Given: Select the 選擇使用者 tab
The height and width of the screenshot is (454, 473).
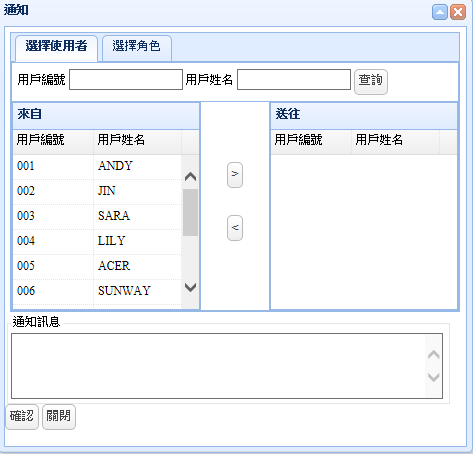Looking at the screenshot, I should click(56, 48).
